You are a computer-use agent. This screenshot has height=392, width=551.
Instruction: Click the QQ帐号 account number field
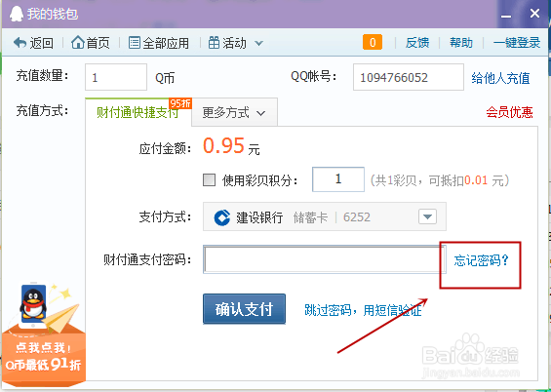coord(409,77)
